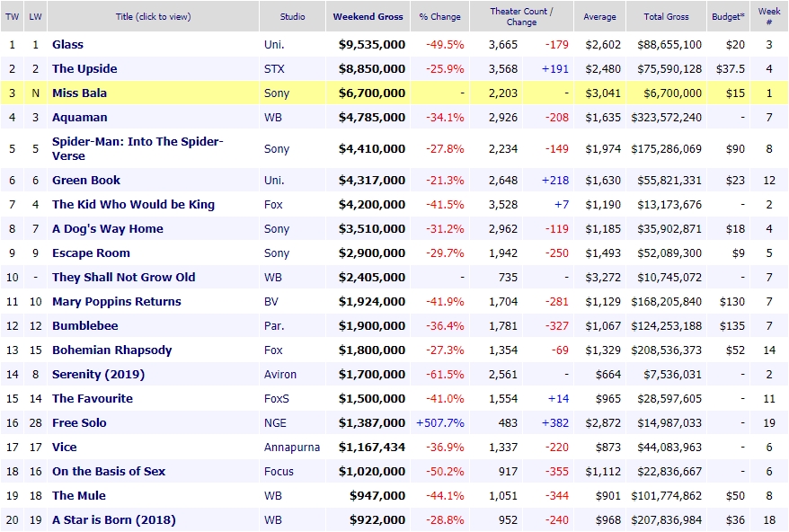Viewport: 789px width, 532px height.
Task: Click the Green Book title
Action: 86,181
